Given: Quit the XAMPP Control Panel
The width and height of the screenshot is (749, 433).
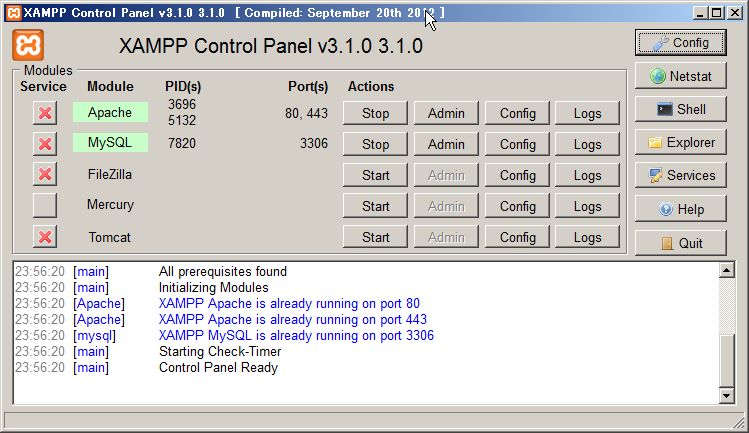Looking at the screenshot, I should click(680, 243).
